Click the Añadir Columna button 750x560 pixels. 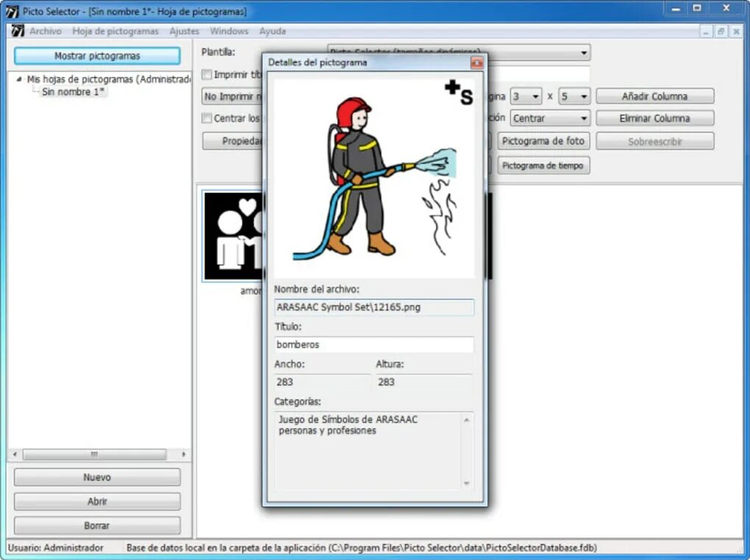655,96
